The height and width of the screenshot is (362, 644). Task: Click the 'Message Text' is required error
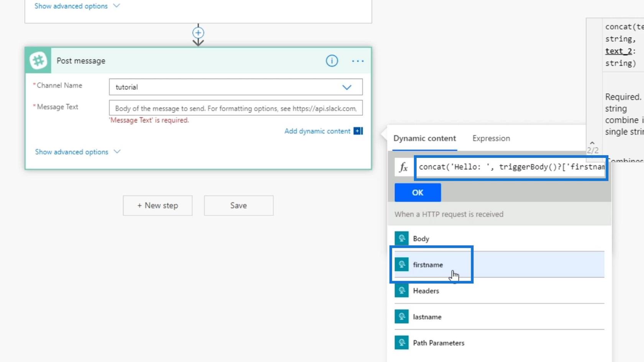[149, 120]
